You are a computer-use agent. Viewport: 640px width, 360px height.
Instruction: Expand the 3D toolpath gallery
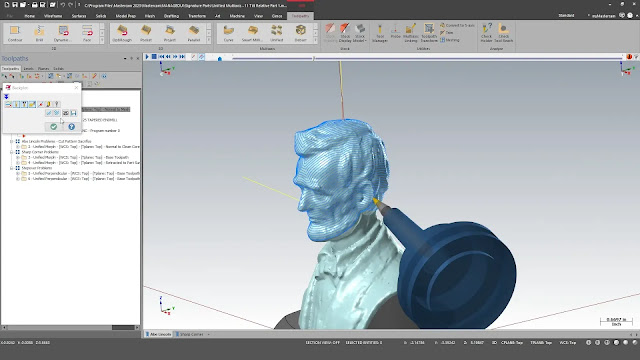(x=209, y=40)
